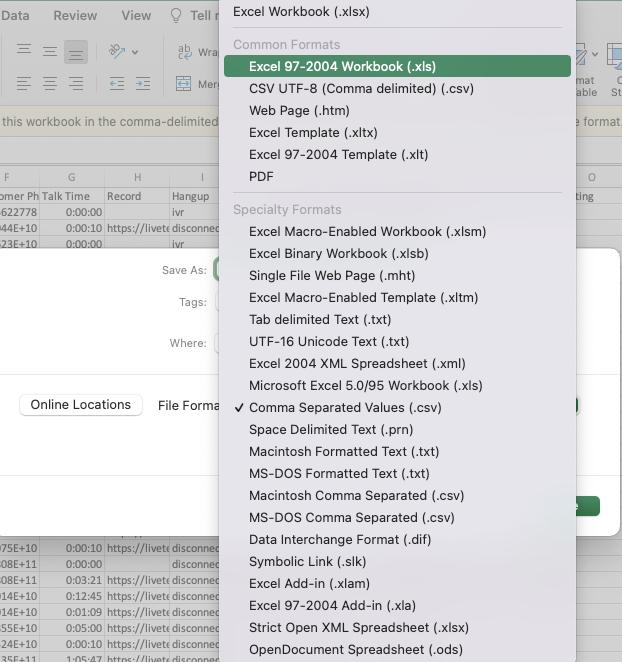Click the Online Locations button
622x662 pixels.
click(81, 404)
